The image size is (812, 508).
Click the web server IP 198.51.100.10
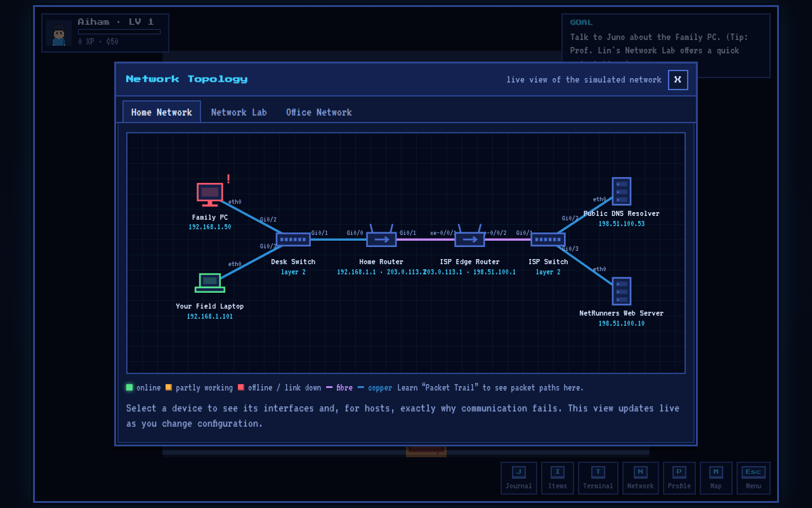(x=622, y=324)
